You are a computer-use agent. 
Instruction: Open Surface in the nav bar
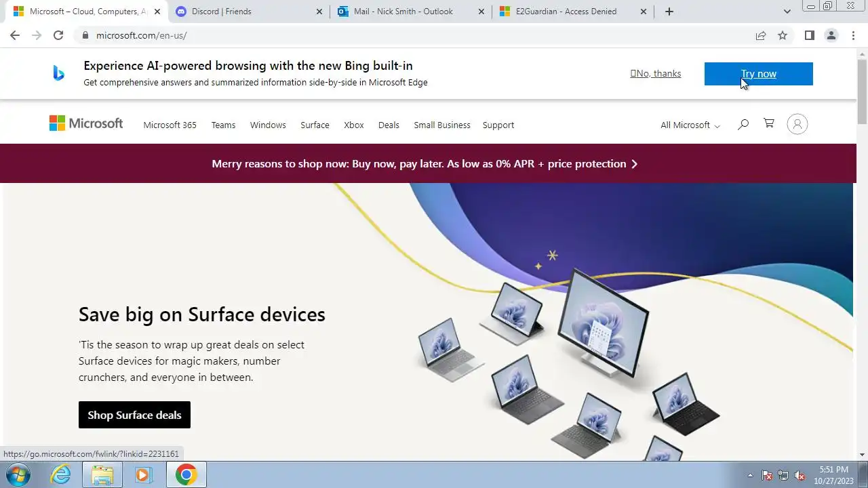click(315, 125)
